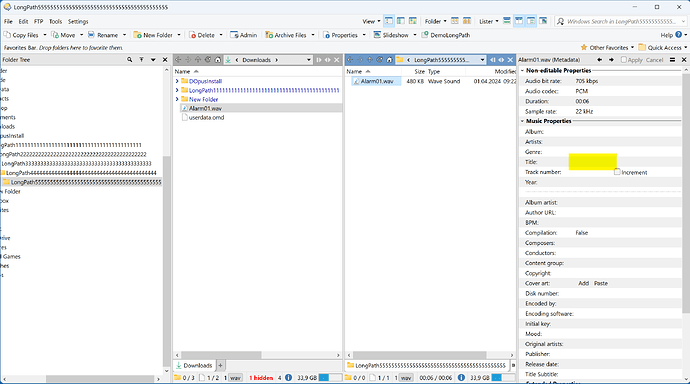Image resolution: width=690 pixels, height=384 pixels.
Task: Open the Quick Access dropdown
Action: (x=663, y=48)
